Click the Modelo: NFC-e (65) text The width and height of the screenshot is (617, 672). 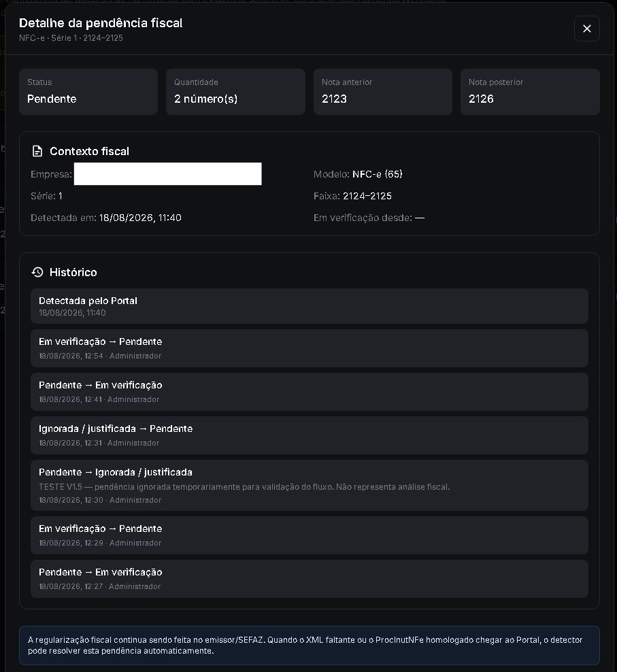point(358,174)
